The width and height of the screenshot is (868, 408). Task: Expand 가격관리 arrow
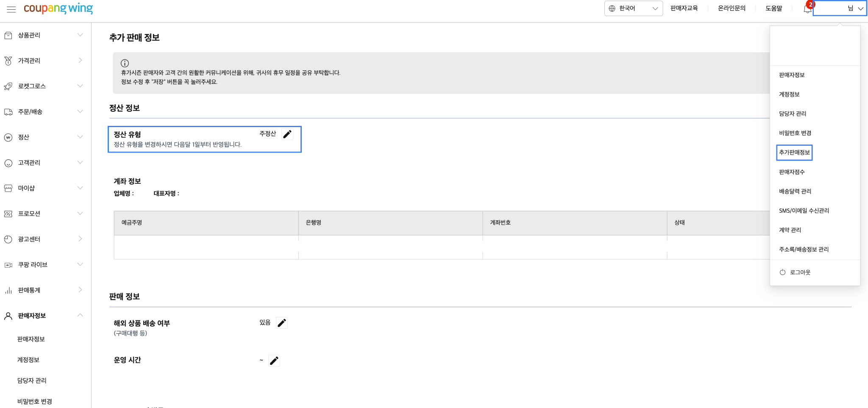click(x=80, y=61)
